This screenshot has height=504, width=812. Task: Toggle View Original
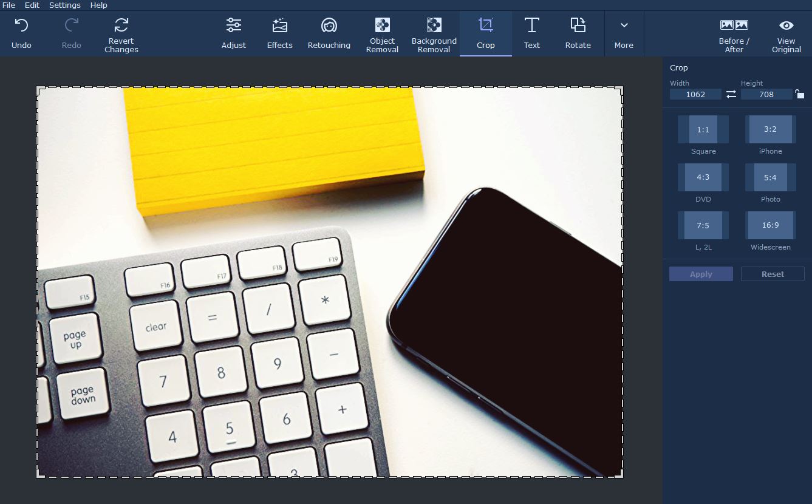786,33
